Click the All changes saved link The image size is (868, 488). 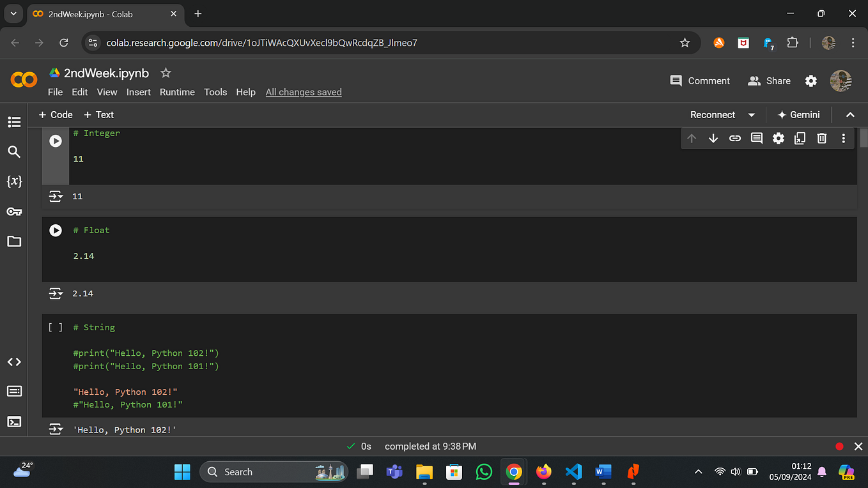[x=304, y=92]
